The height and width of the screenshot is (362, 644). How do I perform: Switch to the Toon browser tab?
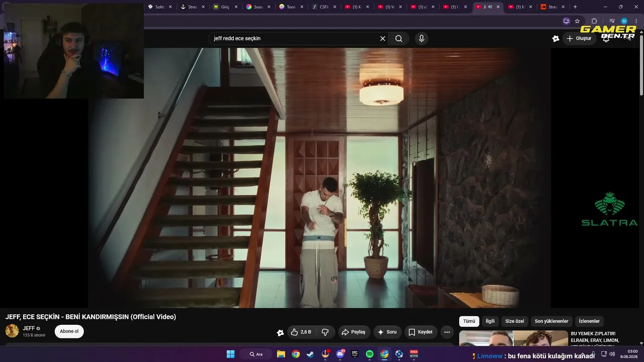point(291,7)
